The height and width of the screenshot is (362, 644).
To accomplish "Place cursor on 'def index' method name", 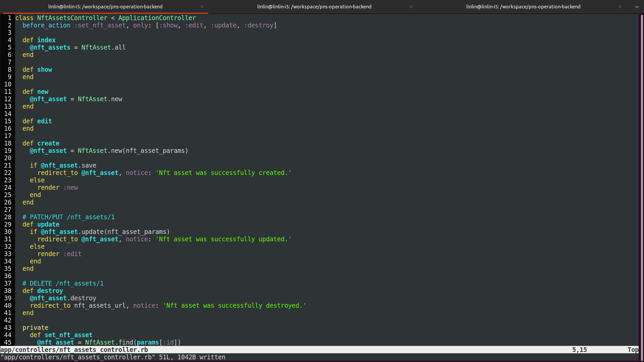I will click(46, 40).
